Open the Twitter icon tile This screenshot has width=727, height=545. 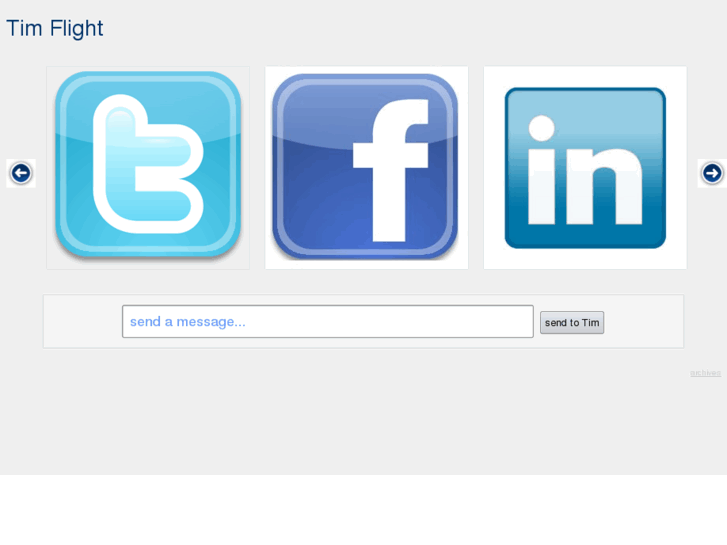click(x=148, y=167)
